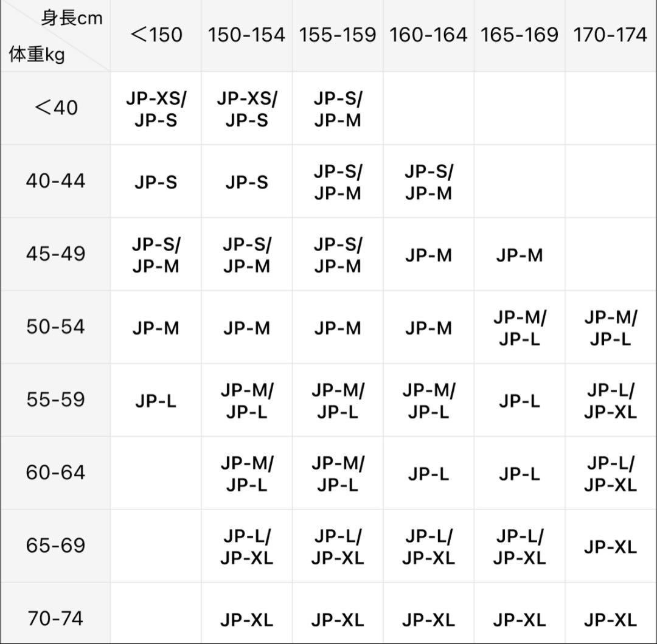The image size is (657, 644).
Task: Click the 身長cm corner header label
Action: [x=72, y=18]
